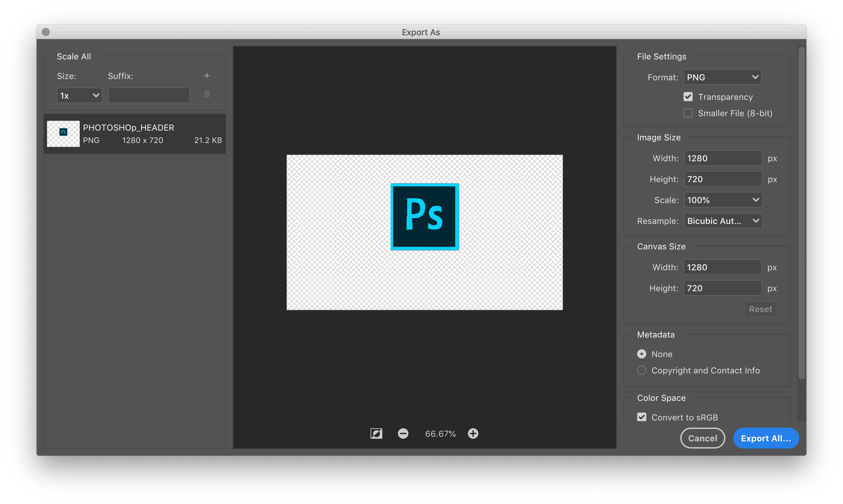Select the PHOTOSHOp_HEADER asset thumbnail
This screenshot has width=843, height=504.
tap(63, 134)
